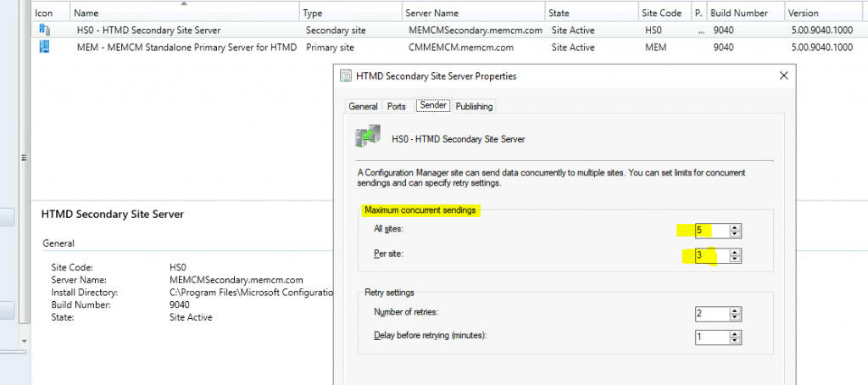Click the green-arrow server icon in Sender tab
This screenshot has height=385, width=868.
coord(367,135)
